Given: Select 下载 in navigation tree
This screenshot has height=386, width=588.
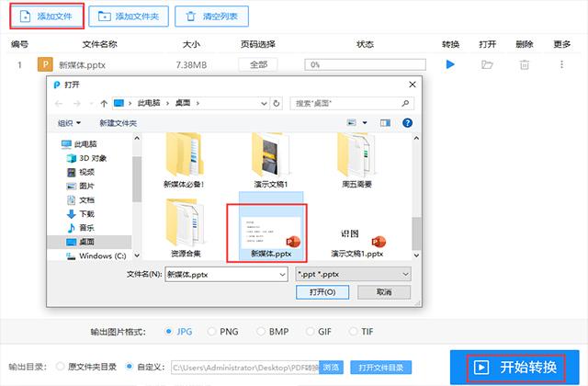Looking at the screenshot, I should point(81,214).
